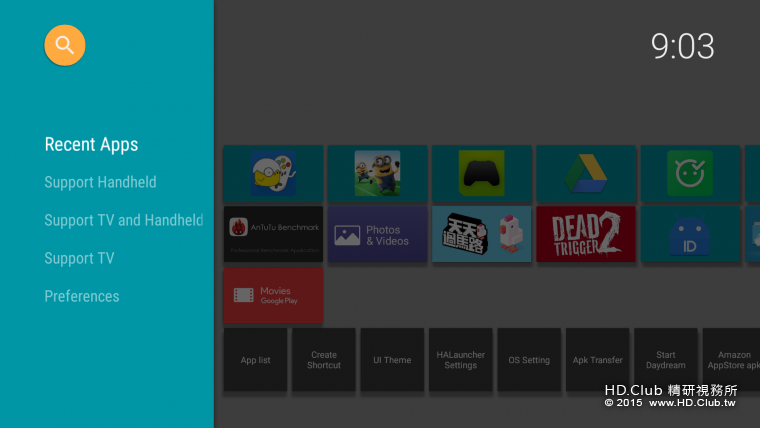Click the orange search icon

[64, 45]
